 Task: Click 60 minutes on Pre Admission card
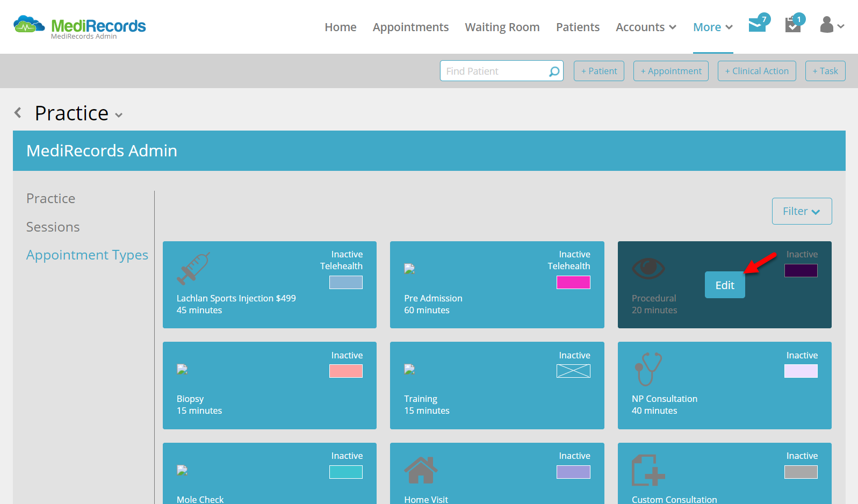[427, 310]
